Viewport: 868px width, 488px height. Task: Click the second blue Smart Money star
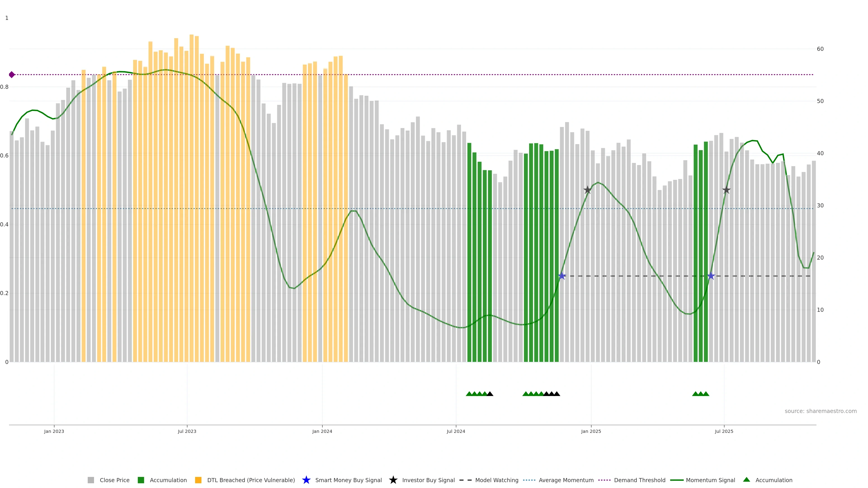[711, 276]
